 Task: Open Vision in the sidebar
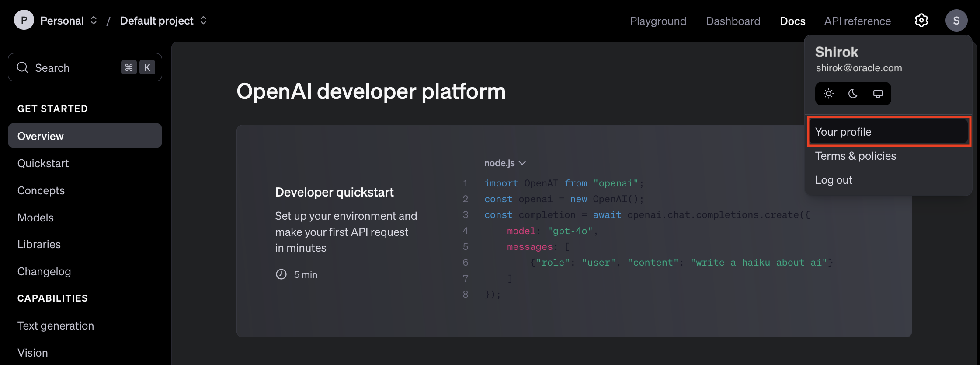(x=33, y=353)
